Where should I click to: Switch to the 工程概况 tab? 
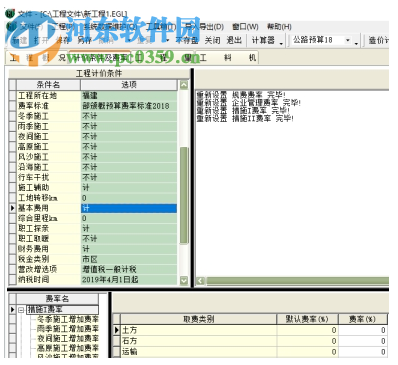tap(37, 58)
